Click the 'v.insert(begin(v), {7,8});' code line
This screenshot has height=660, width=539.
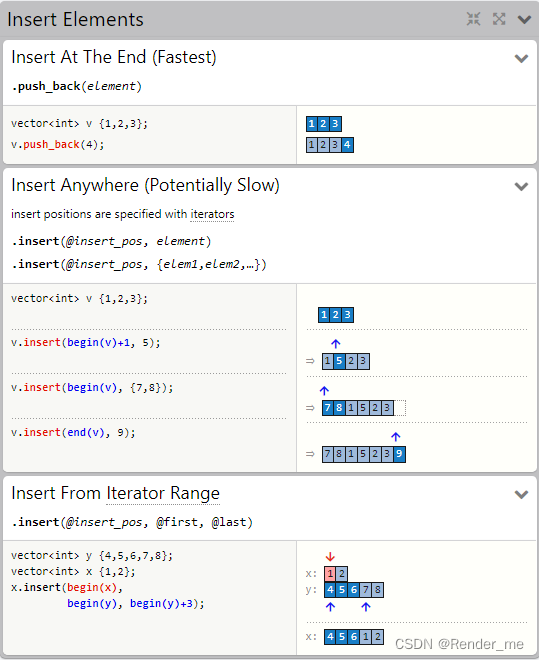92,388
